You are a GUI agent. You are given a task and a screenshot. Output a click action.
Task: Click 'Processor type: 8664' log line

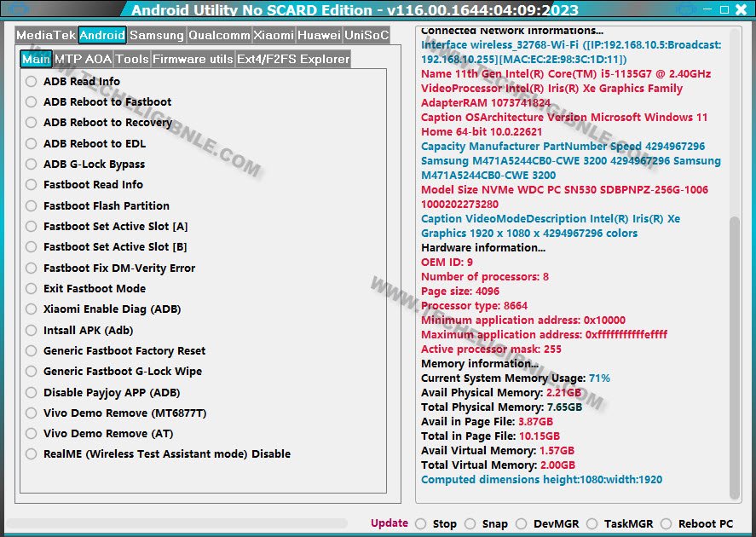475,306
